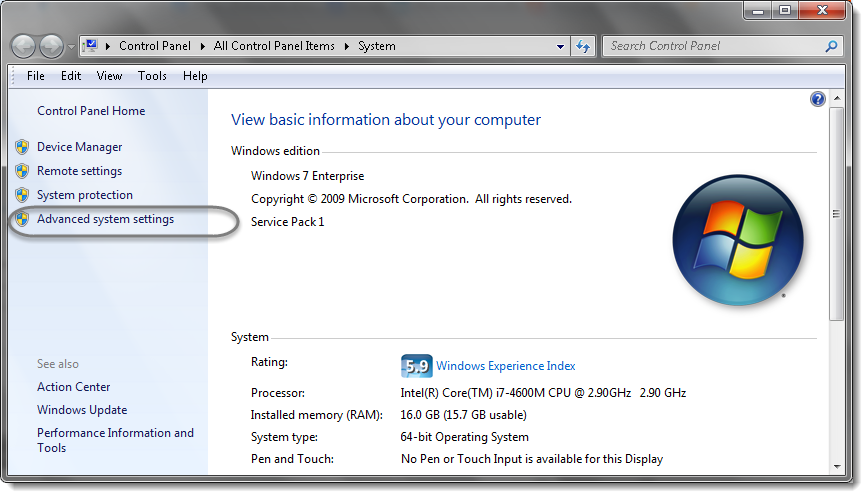Open Device Manager link
The image size is (868, 498).
(80, 147)
